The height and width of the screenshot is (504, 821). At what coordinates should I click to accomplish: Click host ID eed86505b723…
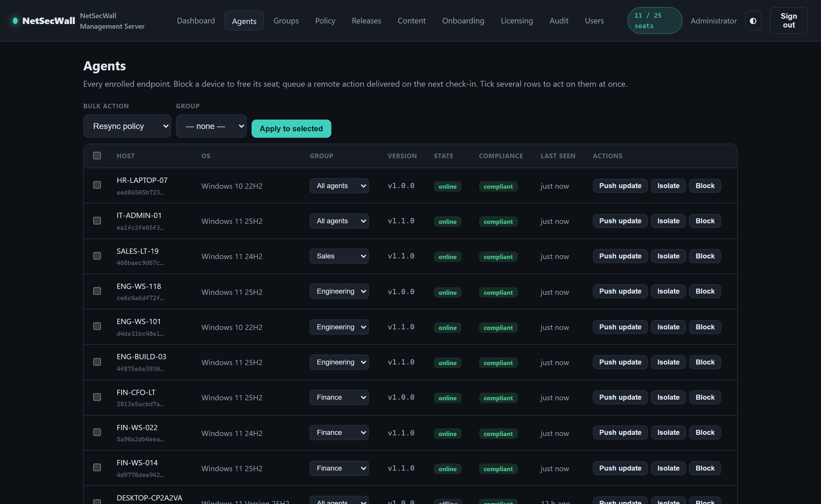140,192
